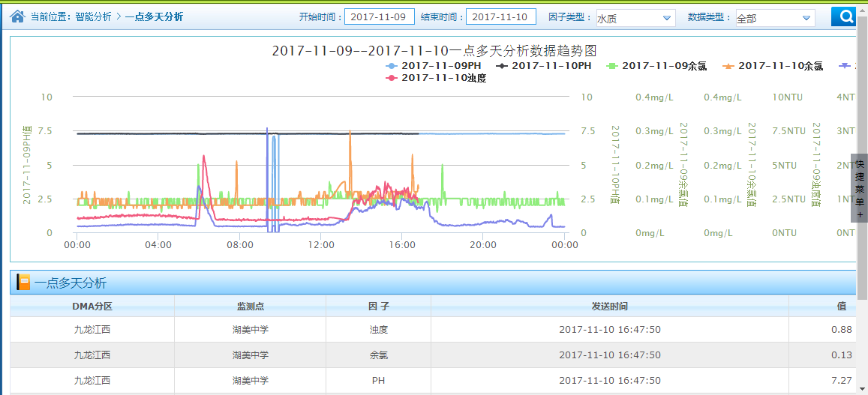Open the 因子类型 dropdown showing 水质
Image resolution: width=868 pixels, height=395 pixels.
point(635,18)
